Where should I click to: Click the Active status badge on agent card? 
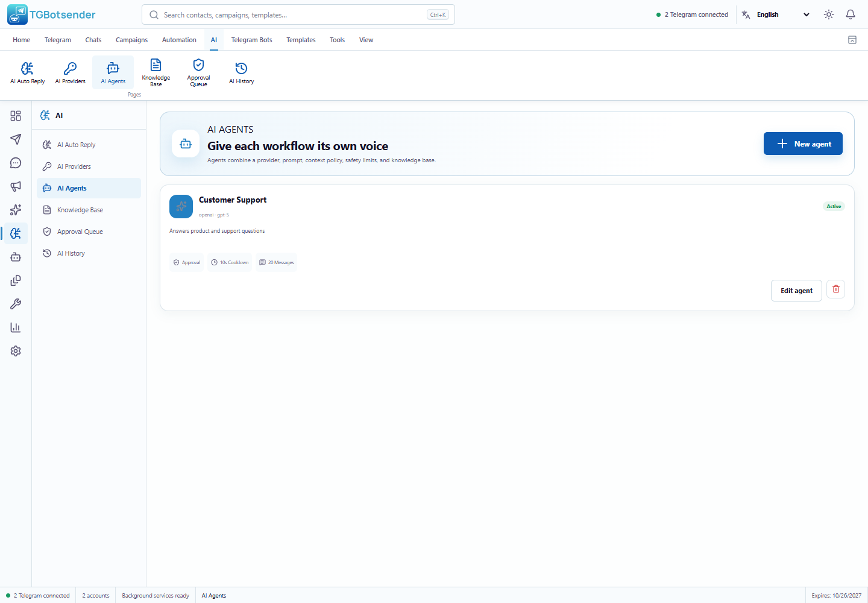coord(834,206)
